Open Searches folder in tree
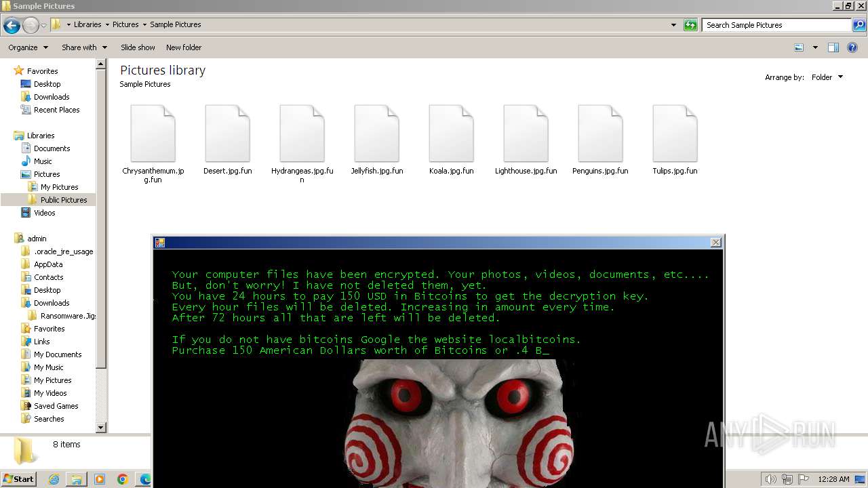The image size is (868, 488). click(49, 419)
